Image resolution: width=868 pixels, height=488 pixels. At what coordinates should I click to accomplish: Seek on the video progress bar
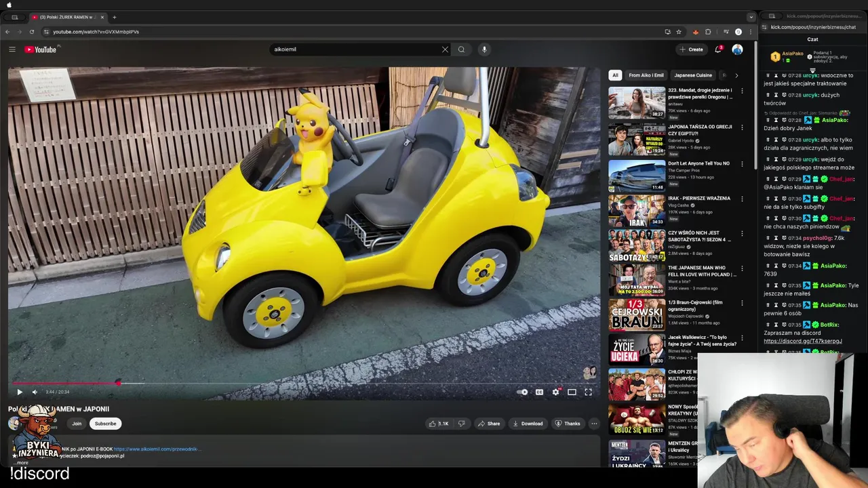304,383
